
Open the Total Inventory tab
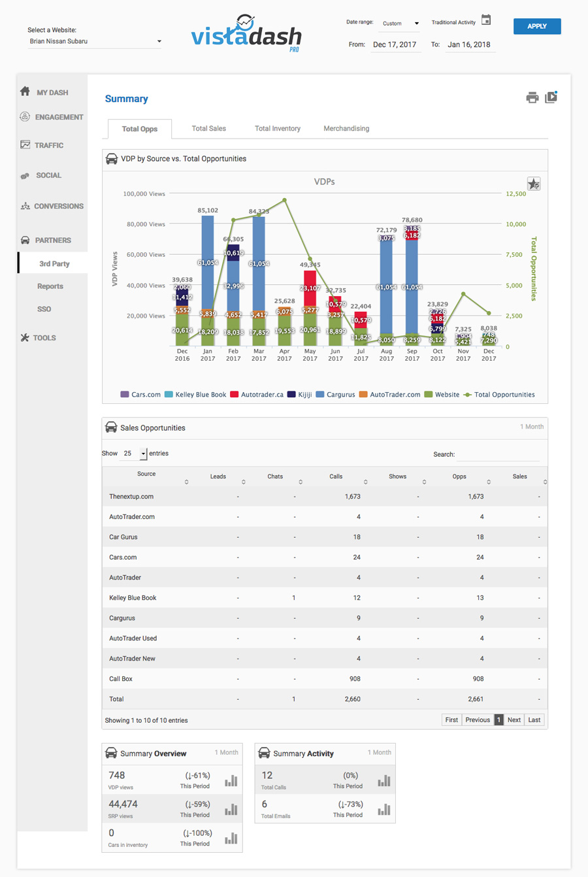coord(278,129)
